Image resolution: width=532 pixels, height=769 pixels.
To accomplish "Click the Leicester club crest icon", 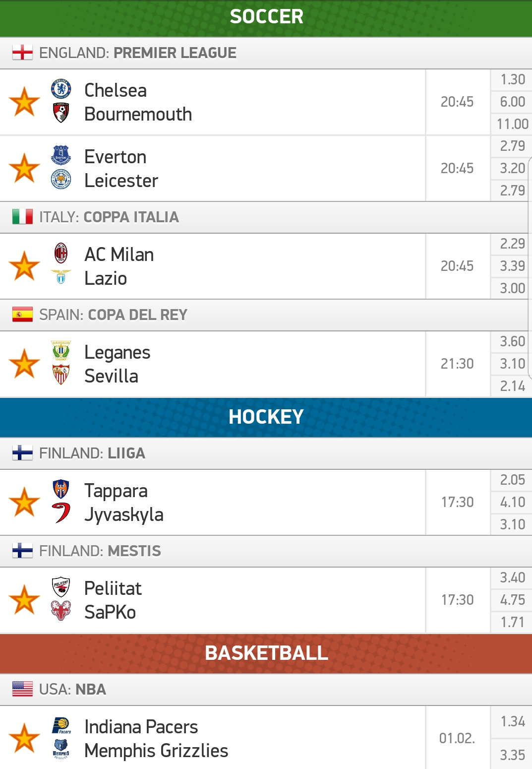I will (61, 179).
